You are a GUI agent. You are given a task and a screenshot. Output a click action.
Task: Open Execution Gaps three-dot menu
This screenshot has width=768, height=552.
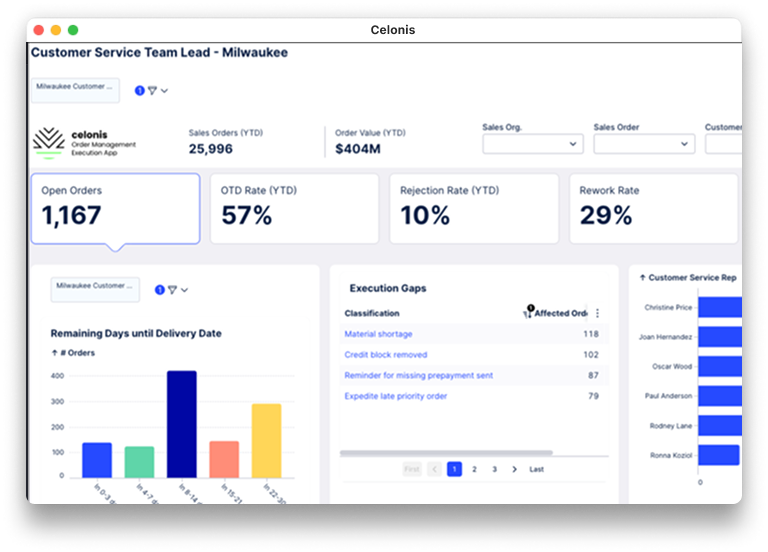pyautogui.click(x=598, y=313)
